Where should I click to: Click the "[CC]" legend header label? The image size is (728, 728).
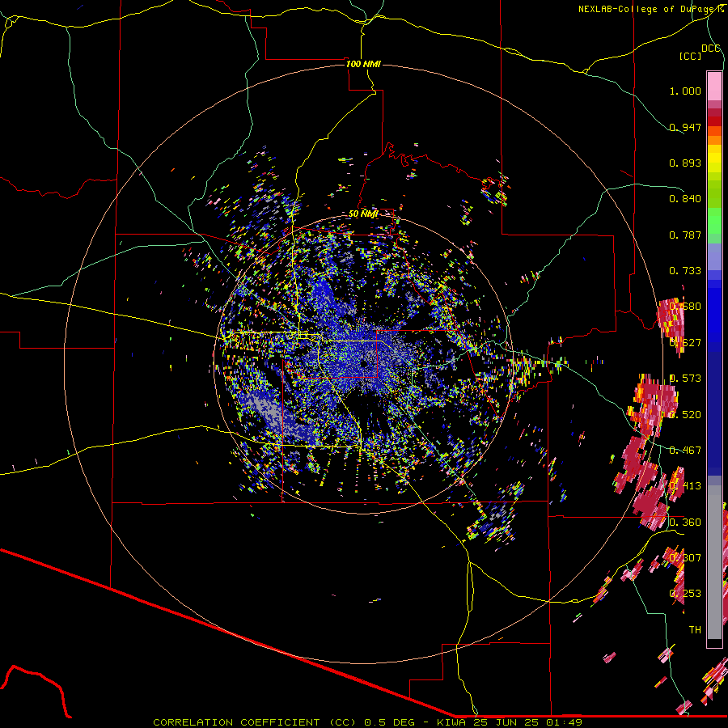tap(690, 56)
